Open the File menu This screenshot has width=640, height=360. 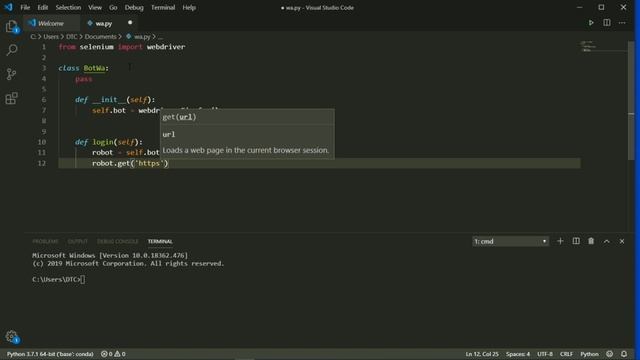click(25, 7)
